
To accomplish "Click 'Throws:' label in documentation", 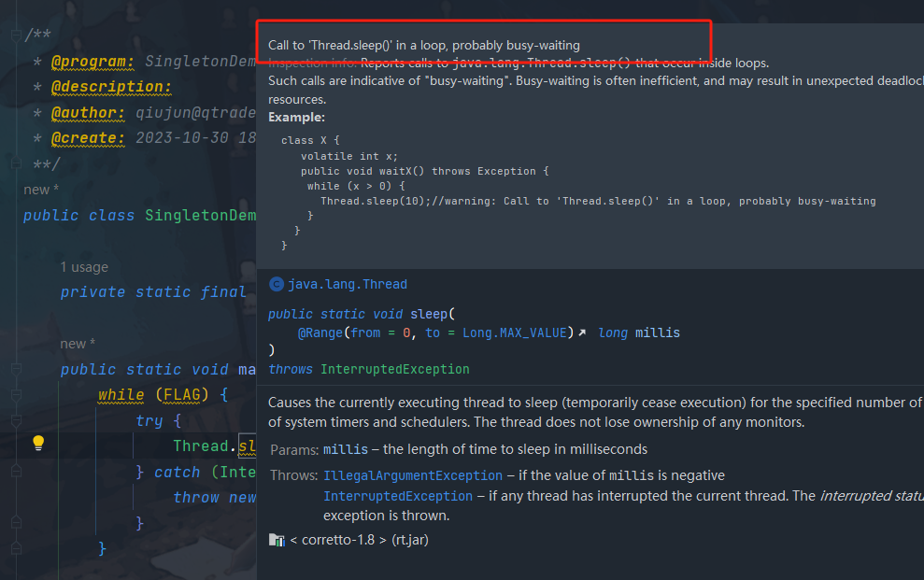I will (294, 475).
